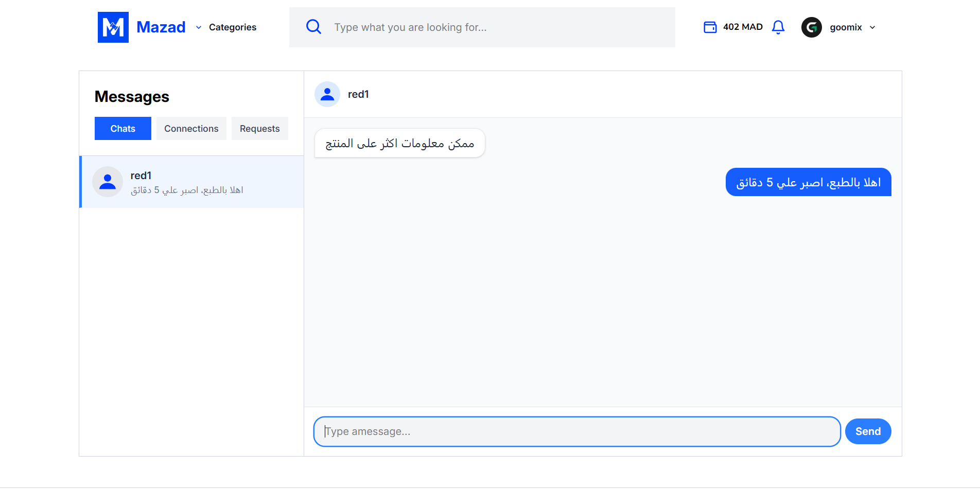Focus the search input field

pyautogui.click(x=482, y=27)
